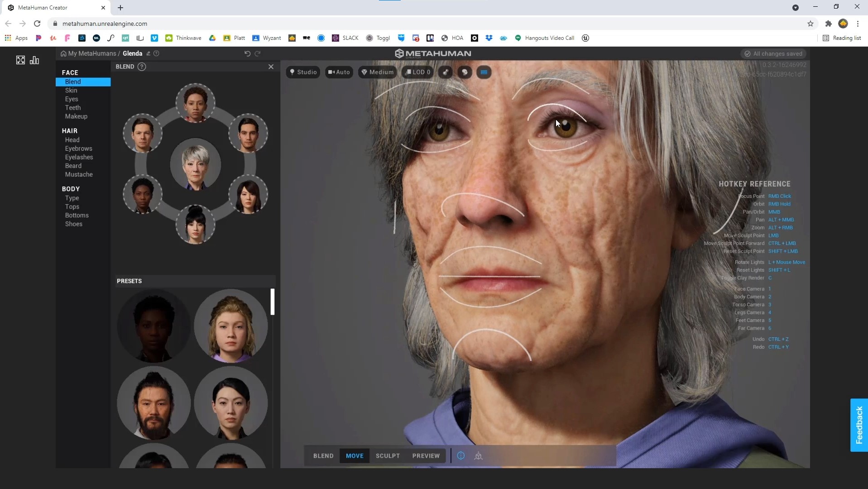Open Eyelashes settings
Viewport: 868px width, 489px height.
pos(79,157)
